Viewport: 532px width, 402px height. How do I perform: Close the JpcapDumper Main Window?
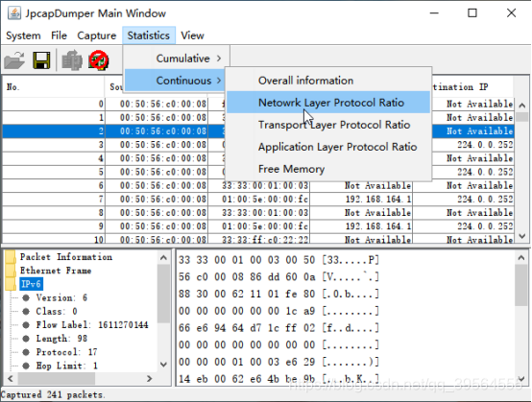(511, 13)
